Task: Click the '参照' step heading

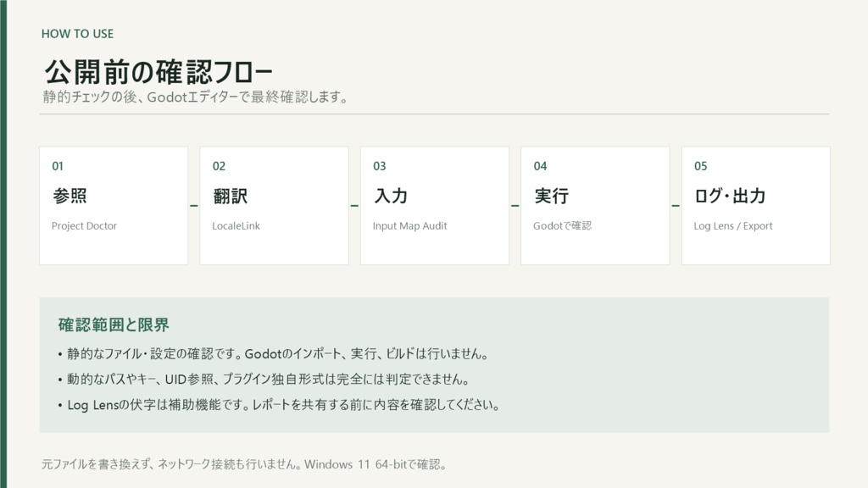Action: (x=70, y=196)
